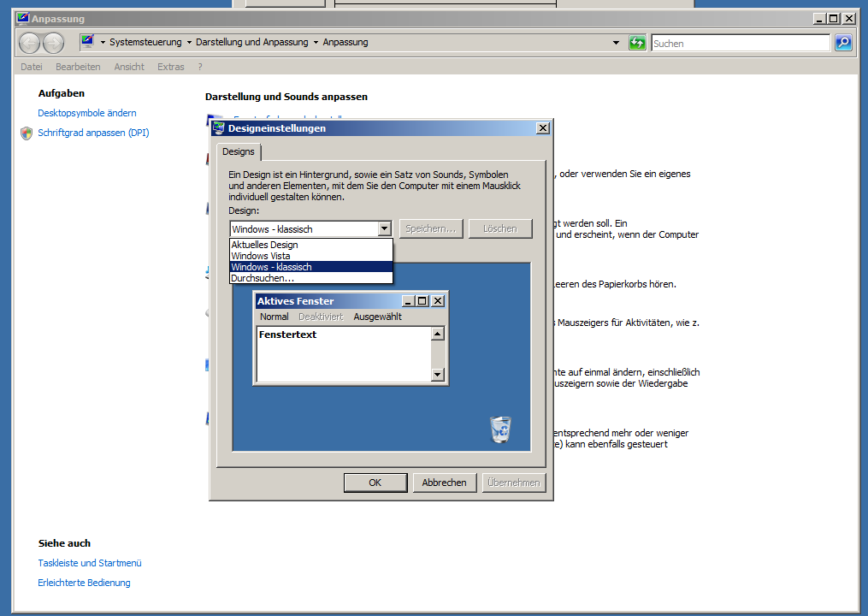Click the address bar control panel icon
This screenshot has height=616, width=868.
point(87,42)
